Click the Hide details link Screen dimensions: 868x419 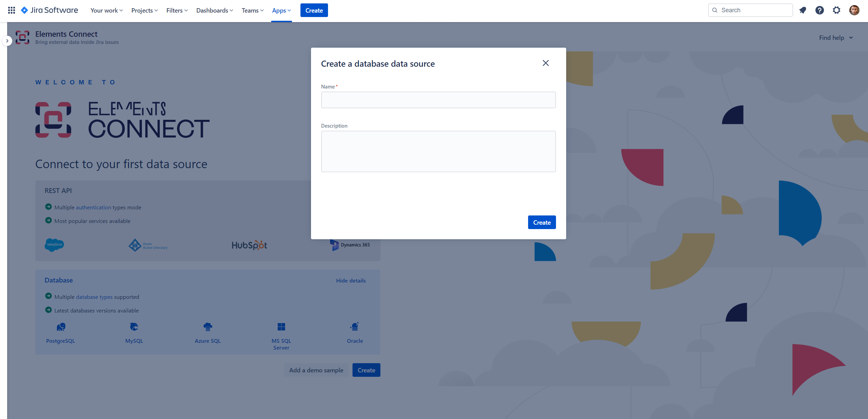351,280
